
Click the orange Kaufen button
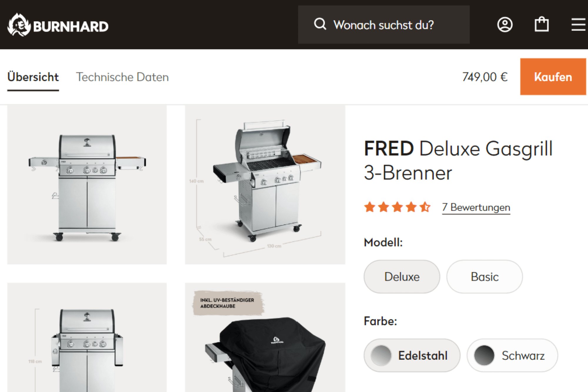tap(553, 77)
